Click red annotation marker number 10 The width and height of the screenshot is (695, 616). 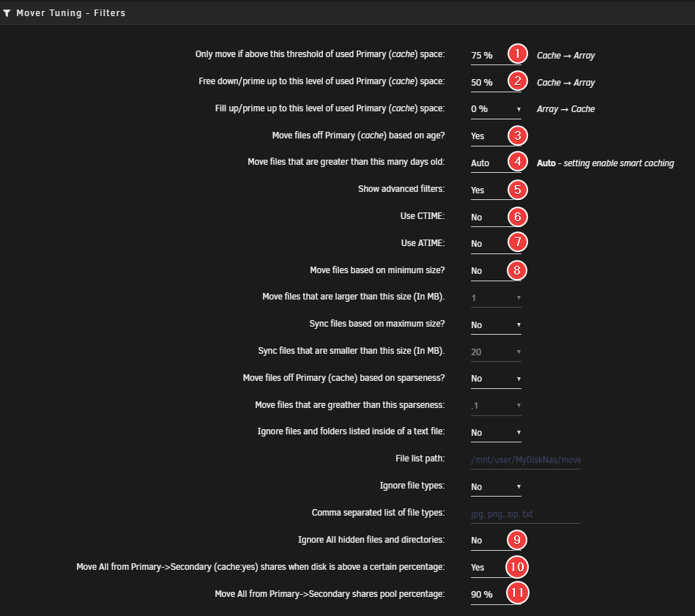[518, 567]
